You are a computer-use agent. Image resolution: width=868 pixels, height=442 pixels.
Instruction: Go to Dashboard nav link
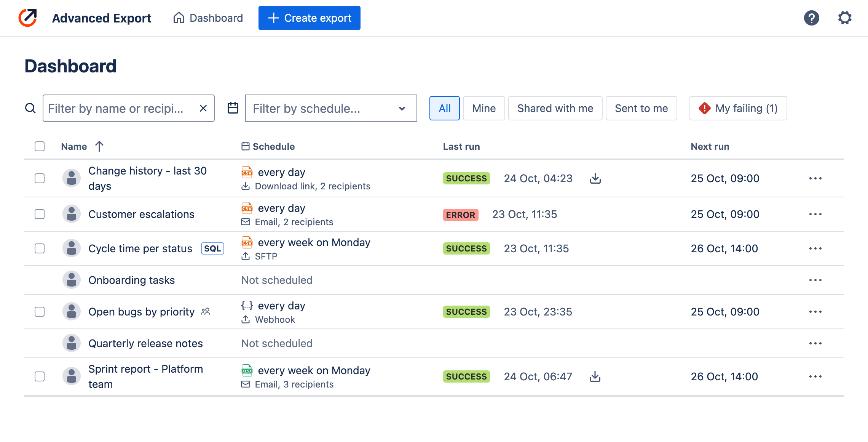pos(208,18)
